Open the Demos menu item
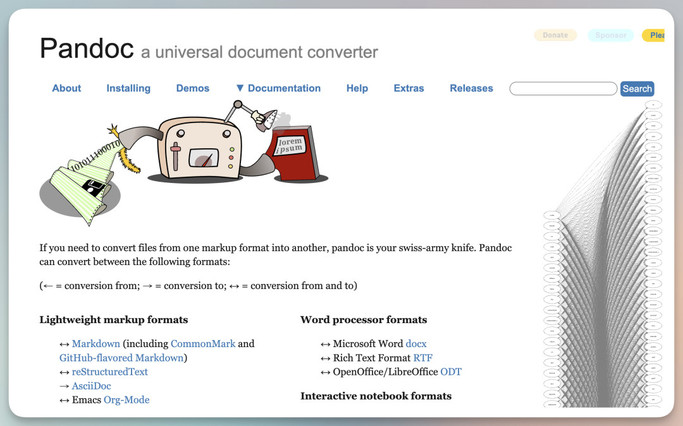 (x=193, y=88)
